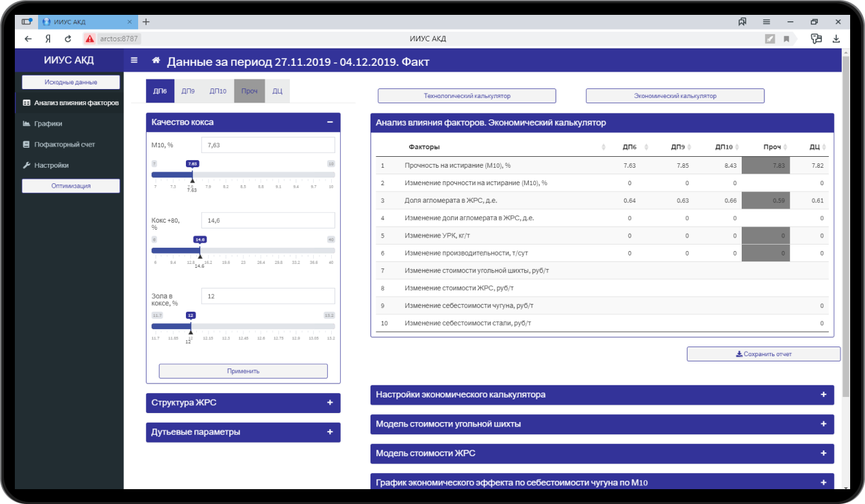Switch to the ДП9 tab
Viewport: 865px width, 504px height.
click(x=188, y=91)
